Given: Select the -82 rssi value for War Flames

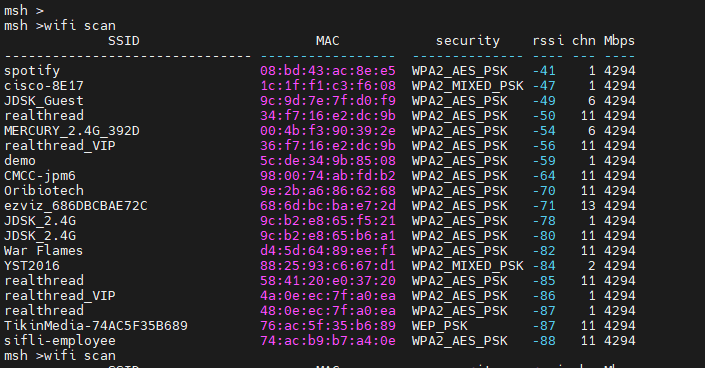Looking at the screenshot, I should point(544,251).
